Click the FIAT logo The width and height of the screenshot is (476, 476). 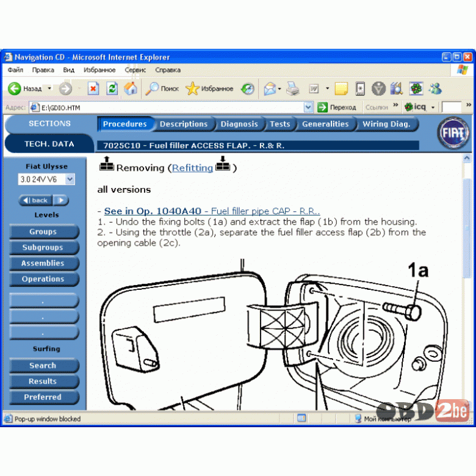point(453,133)
